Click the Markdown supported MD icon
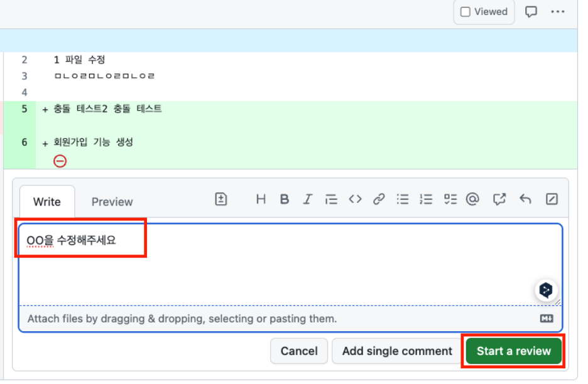This screenshot has height=384, width=588. coord(547,319)
